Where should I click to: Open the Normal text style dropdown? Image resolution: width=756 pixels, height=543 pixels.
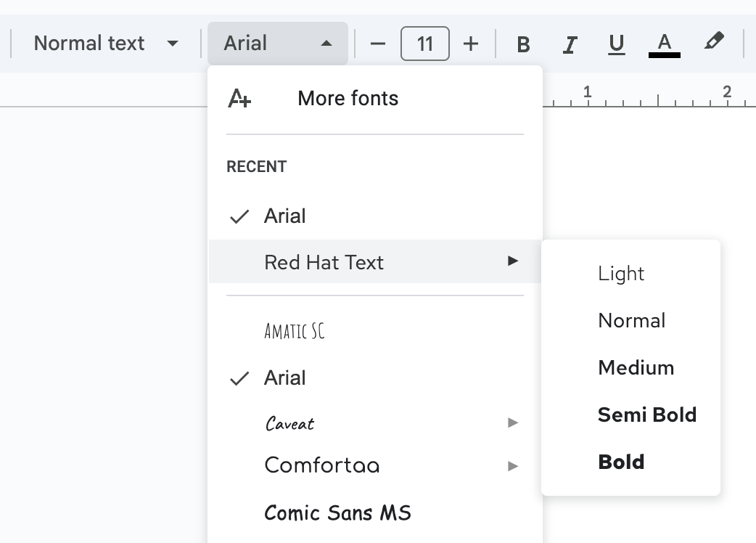tap(106, 44)
